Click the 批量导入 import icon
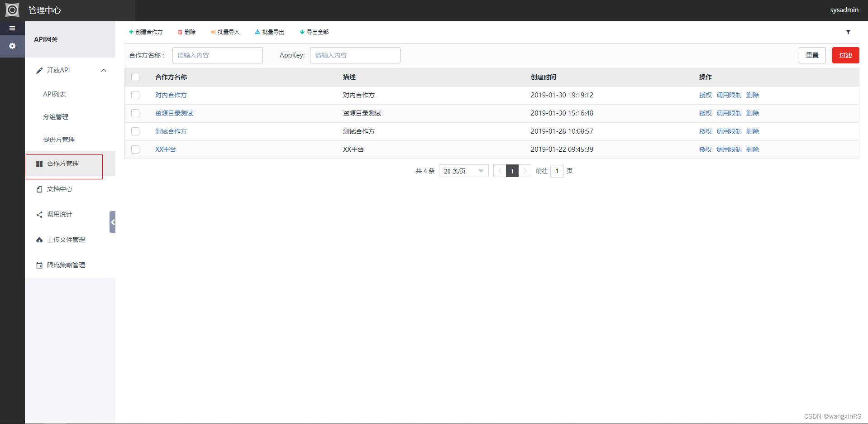Image resolution: width=868 pixels, height=424 pixels. [213, 32]
